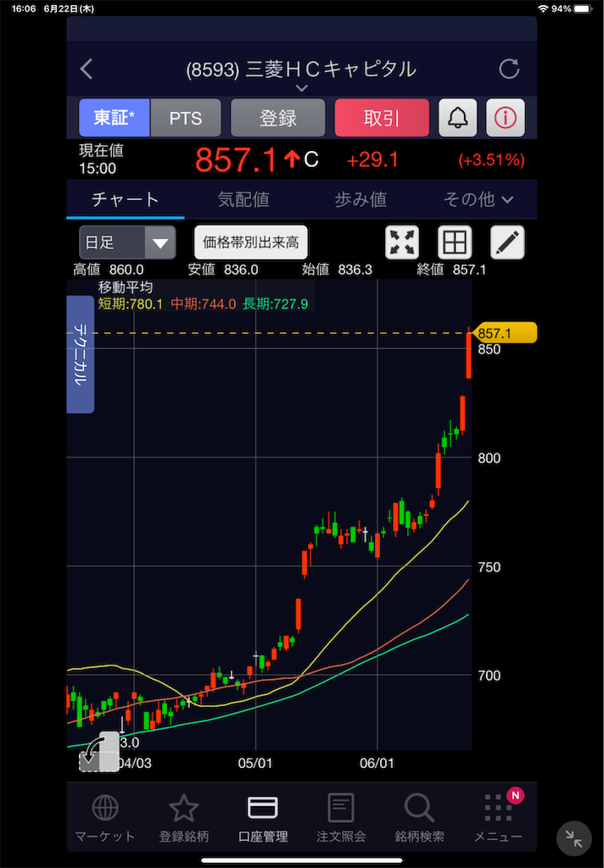This screenshot has width=604, height=868.
Task: Tap yellow 857.1 price marker label
Action: pyautogui.click(x=504, y=333)
